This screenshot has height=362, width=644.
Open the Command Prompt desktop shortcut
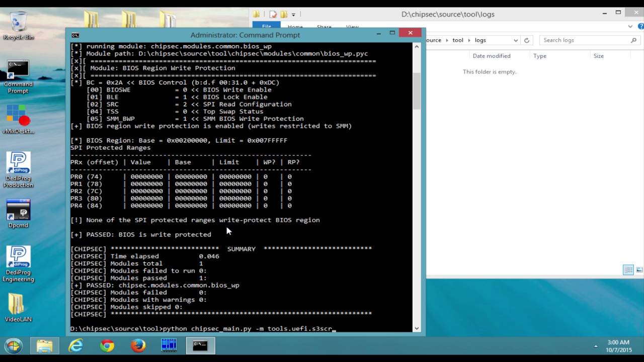coord(19,76)
